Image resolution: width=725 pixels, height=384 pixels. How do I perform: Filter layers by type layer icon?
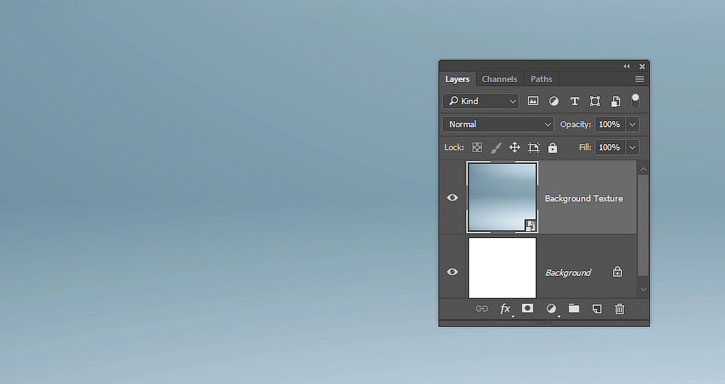tap(574, 101)
